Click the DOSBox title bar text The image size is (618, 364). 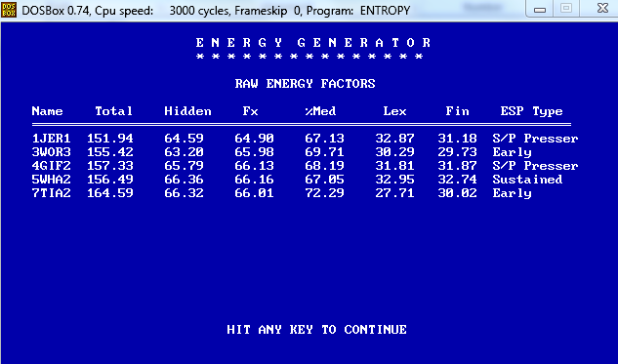pyautogui.click(x=216, y=10)
